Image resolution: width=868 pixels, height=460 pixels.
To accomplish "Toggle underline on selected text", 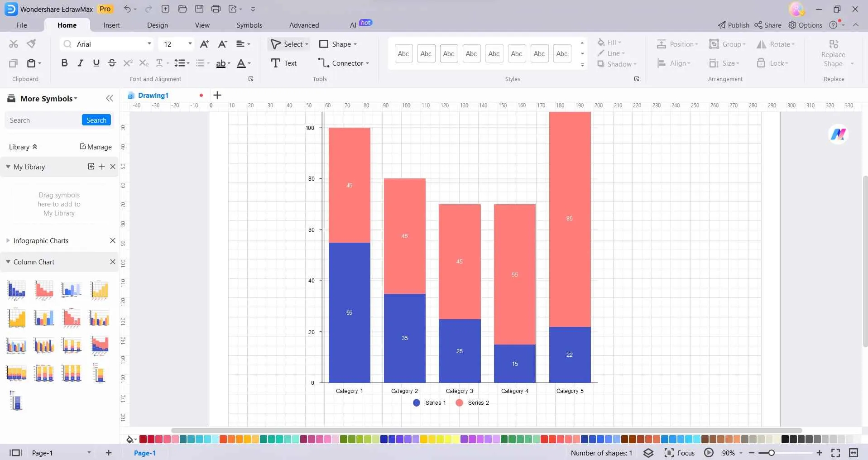I will point(96,63).
